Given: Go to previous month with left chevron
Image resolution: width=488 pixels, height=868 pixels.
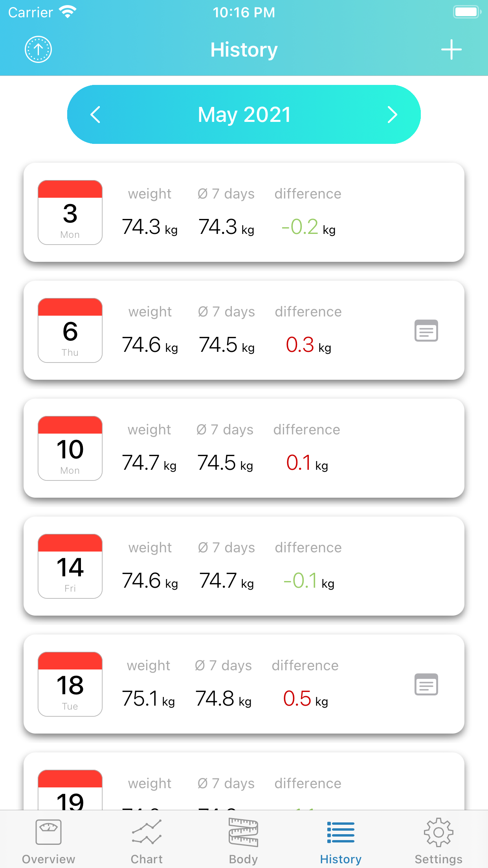Looking at the screenshot, I should point(95,115).
